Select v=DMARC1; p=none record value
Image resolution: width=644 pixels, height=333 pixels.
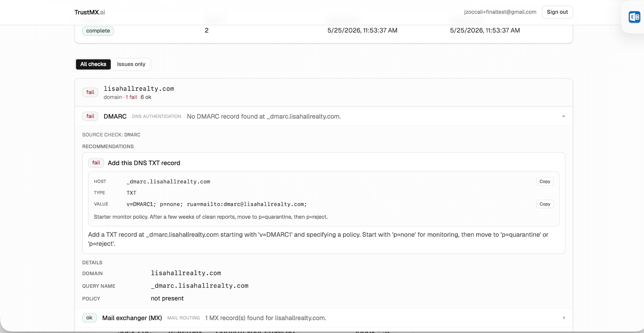point(217,204)
